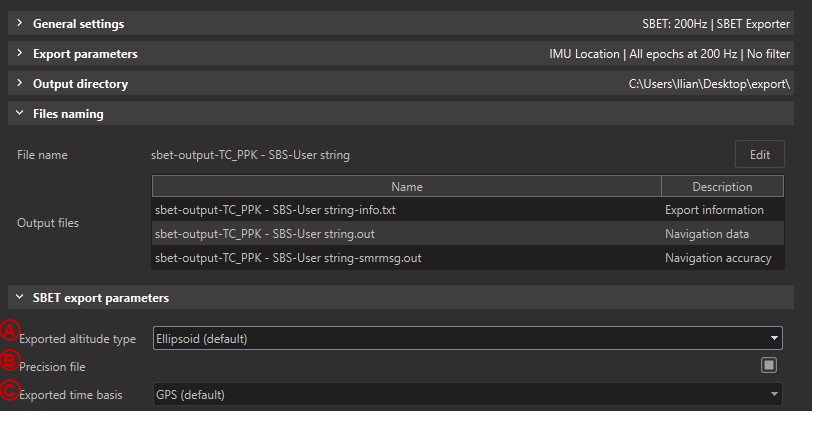Click the red circled A marker
Screen dimensions: 832x431
point(9,330)
